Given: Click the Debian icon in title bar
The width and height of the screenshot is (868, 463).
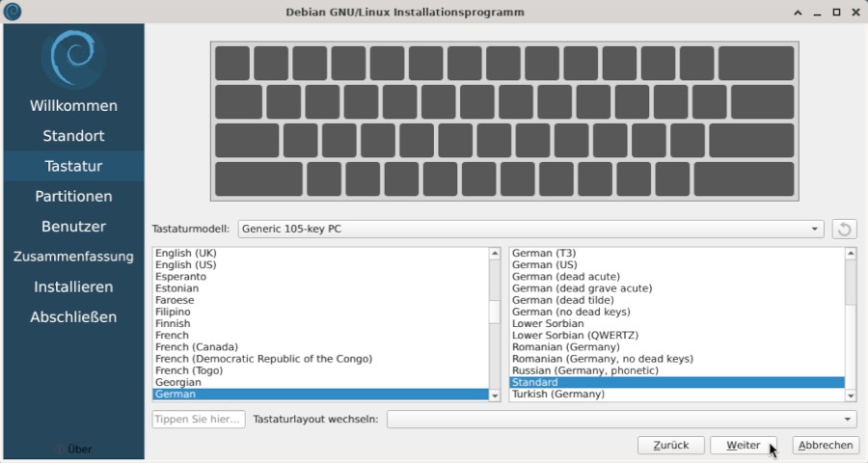Looking at the screenshot, I should [x=13, y=12].
